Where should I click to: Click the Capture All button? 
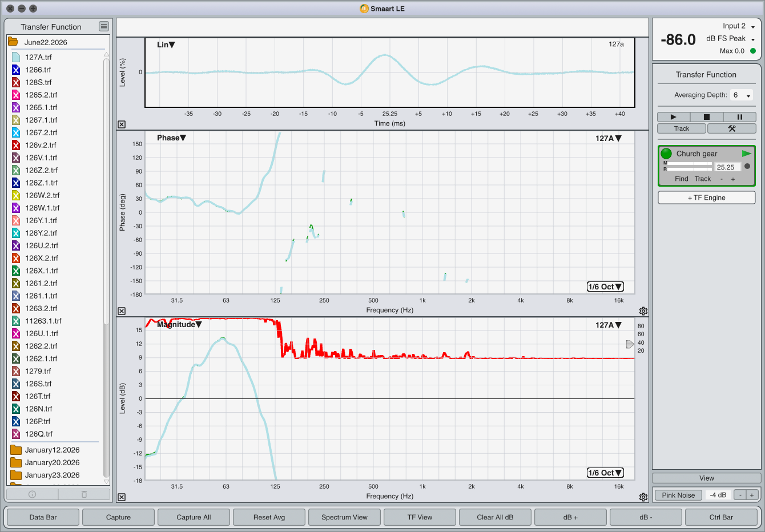pyautogui.click(x=194, y=517)
